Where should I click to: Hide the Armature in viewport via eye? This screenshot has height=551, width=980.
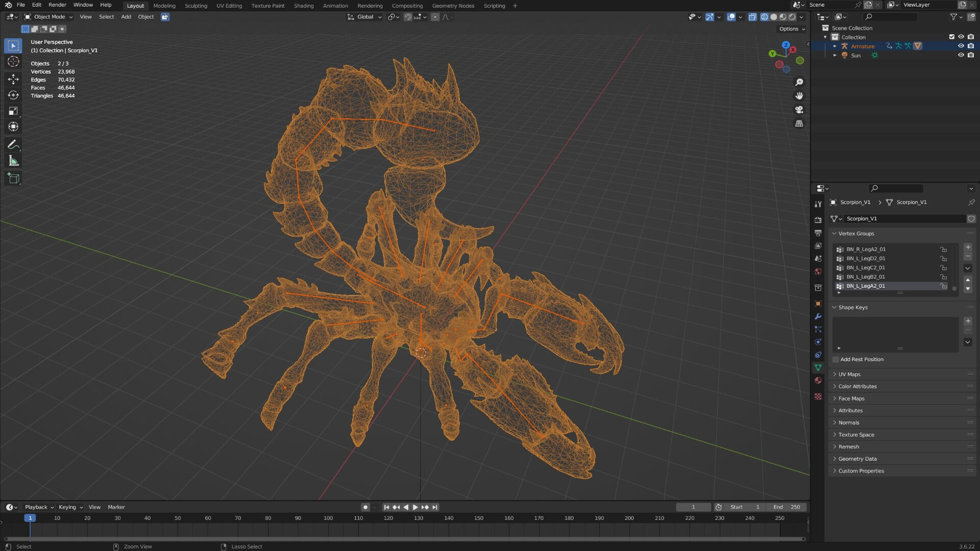[x=961, y=46]
